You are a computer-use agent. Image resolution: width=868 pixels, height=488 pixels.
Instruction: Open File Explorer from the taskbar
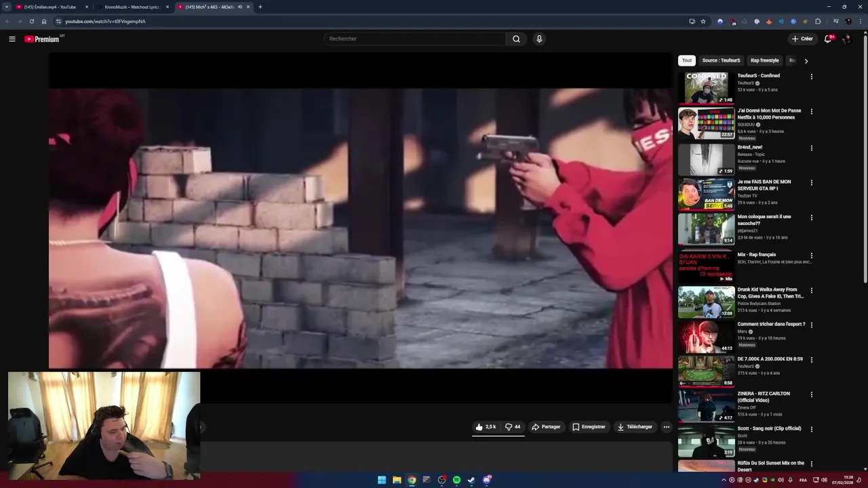(397, 480)
